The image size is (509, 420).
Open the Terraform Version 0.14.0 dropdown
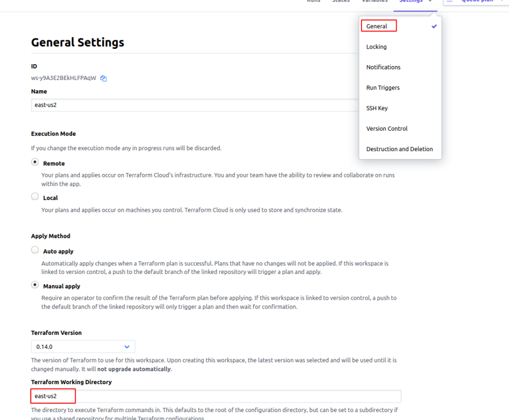pyautogui.click(x=83, y=346)
